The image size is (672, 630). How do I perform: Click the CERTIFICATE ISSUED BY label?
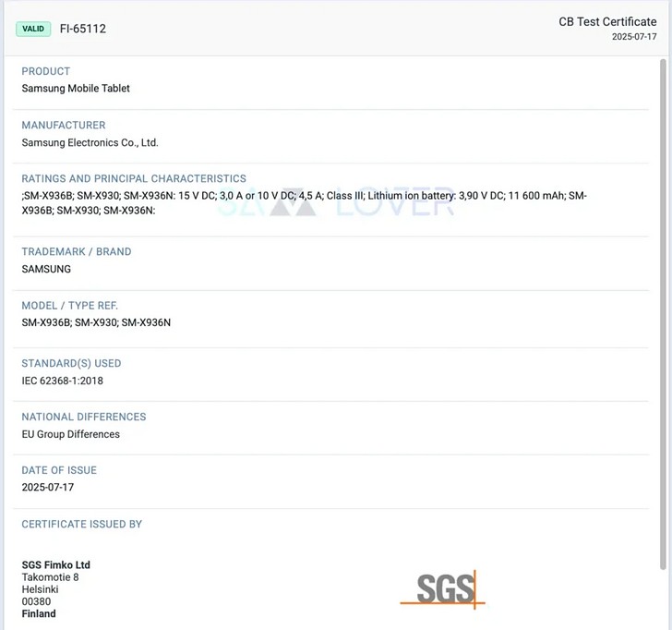(81, 524)
